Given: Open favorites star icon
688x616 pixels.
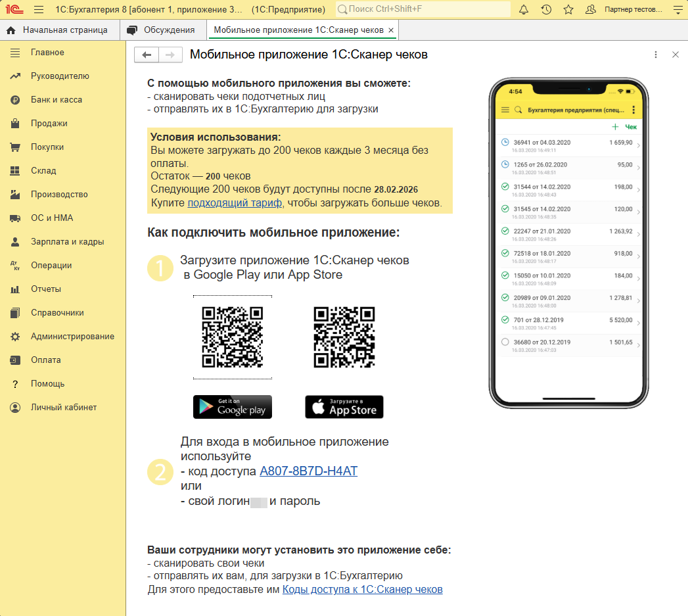Looking at the screenshot, I should click(x=568, y=10).
